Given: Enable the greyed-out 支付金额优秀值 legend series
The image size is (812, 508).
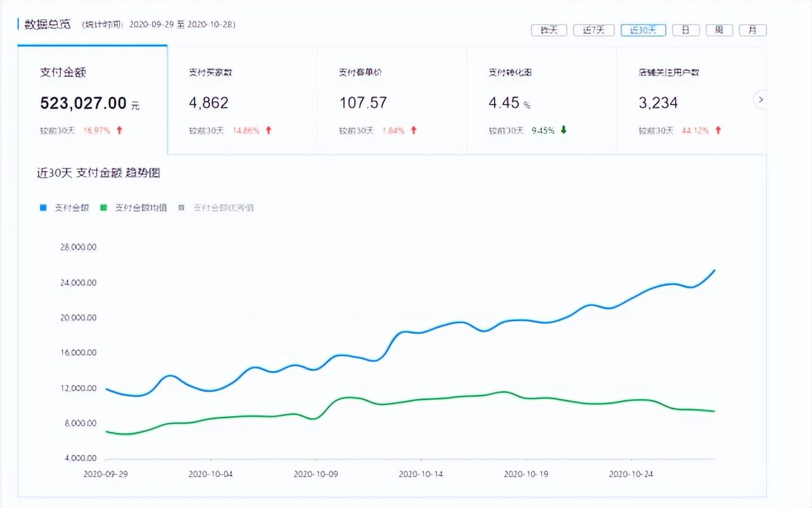Looking at the screenshot, I should click(x=217, y=208).
